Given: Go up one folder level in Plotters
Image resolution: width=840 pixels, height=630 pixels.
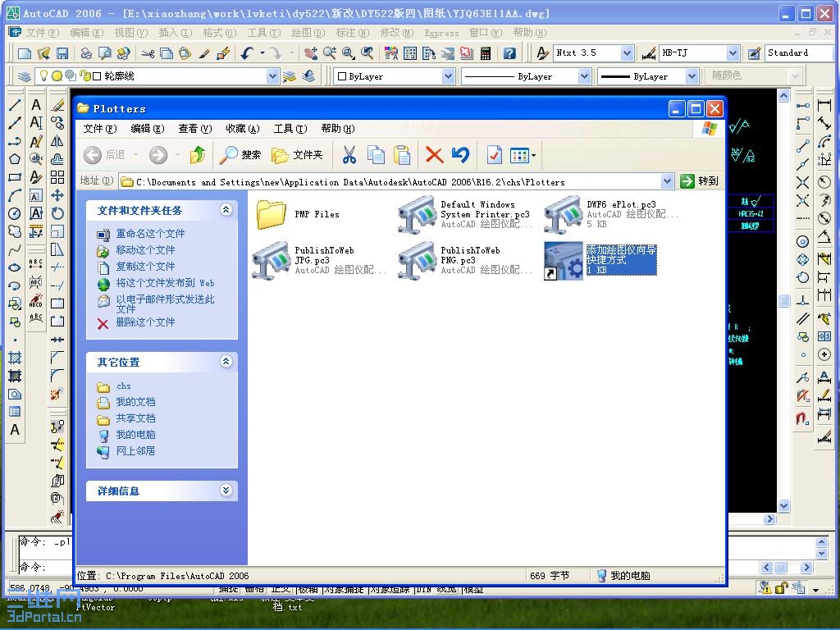Looking at the screenshot, I should [x=198, y=155].
